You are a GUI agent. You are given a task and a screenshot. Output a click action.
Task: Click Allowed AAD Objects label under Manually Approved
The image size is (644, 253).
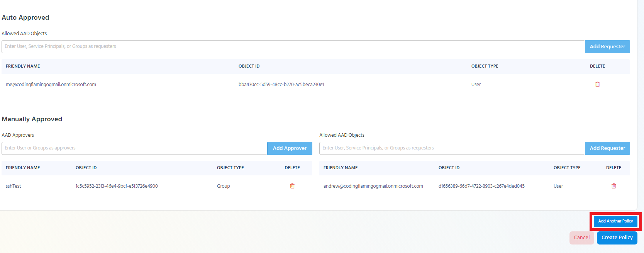342,135
